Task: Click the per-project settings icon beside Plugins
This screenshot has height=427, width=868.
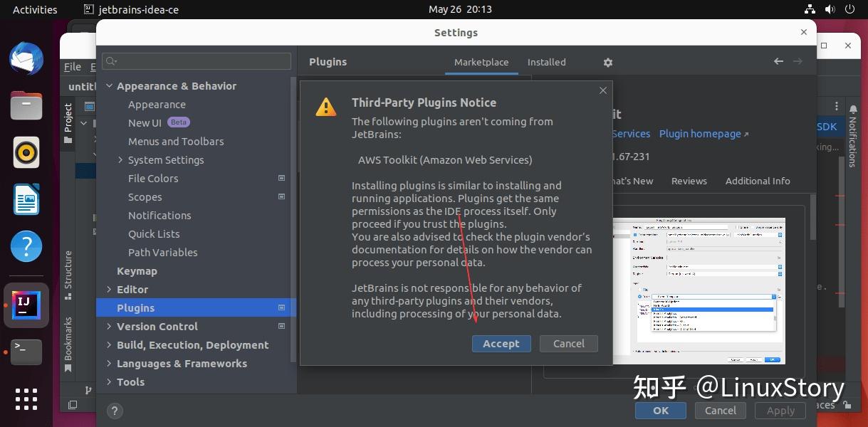Action: pos(282,307)
